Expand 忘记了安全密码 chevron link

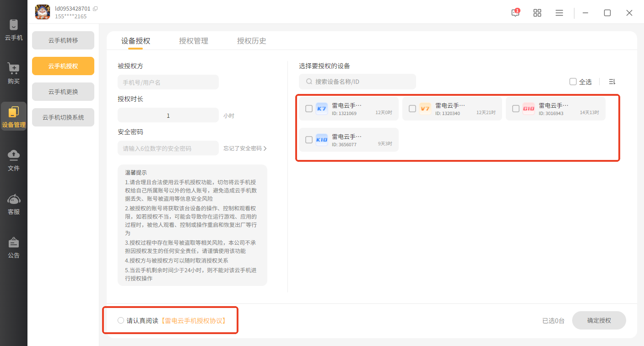[265, 148]
